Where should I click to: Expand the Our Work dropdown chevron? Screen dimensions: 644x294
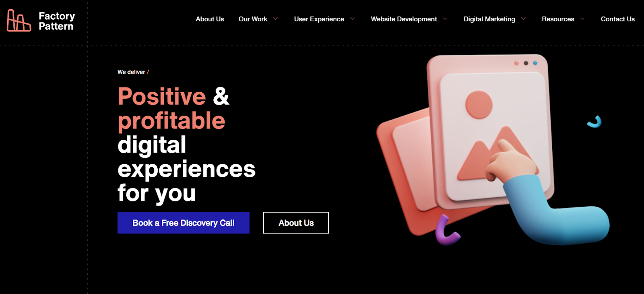(276, 19)
